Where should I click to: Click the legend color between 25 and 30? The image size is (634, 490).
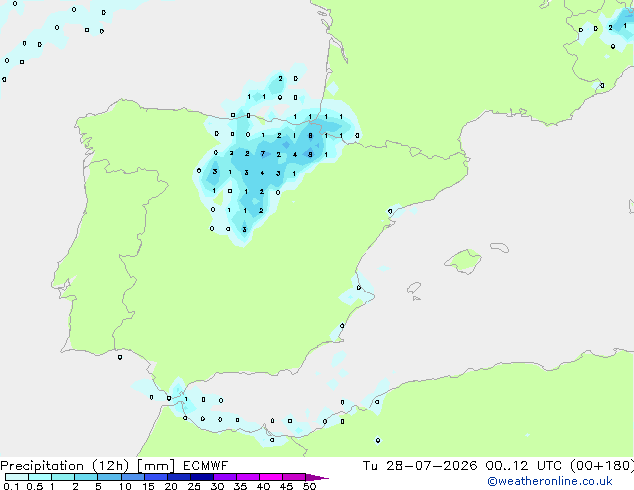click(202, 477)
